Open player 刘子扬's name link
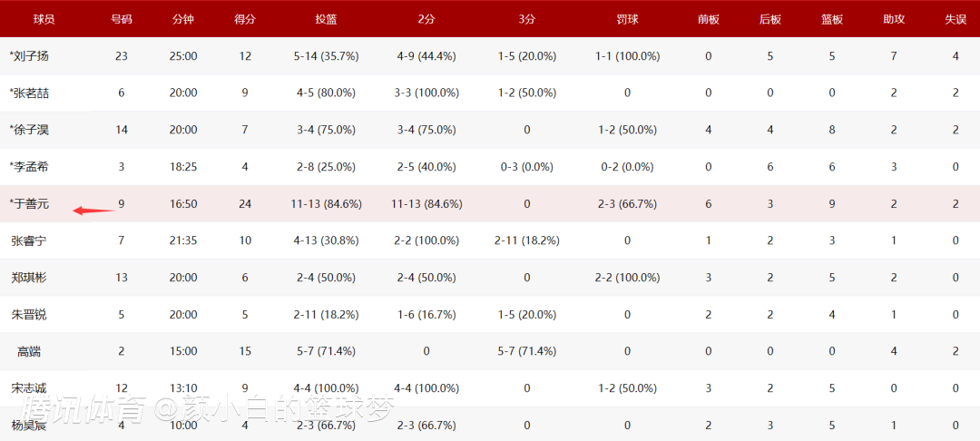Image resolution: width=980 pixels, height=441 pixels. (30, 56)
